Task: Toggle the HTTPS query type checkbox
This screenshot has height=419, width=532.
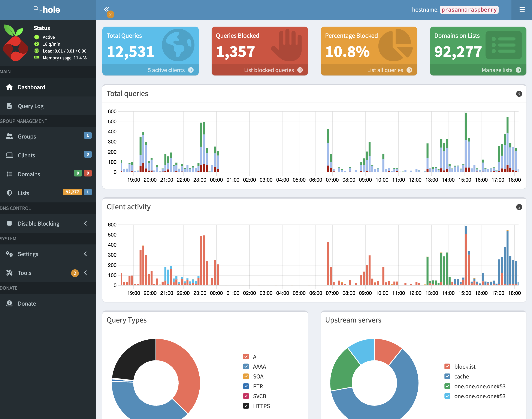Action: pos(246,406)
